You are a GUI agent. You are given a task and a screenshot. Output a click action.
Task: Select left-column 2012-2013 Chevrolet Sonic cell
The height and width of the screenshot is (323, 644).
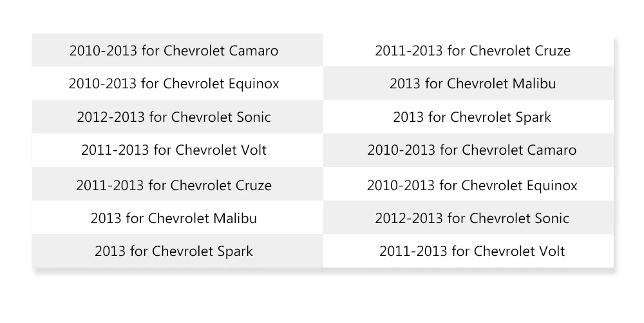178,117
